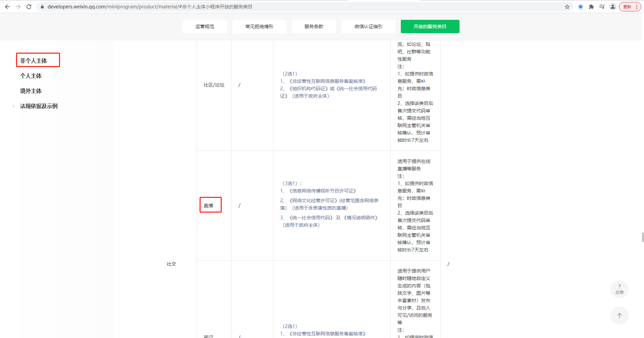The height and width of the screenshot is (338, 644).
Task: Open the 反馈 feedback bubble
Action: pos(620,289)
